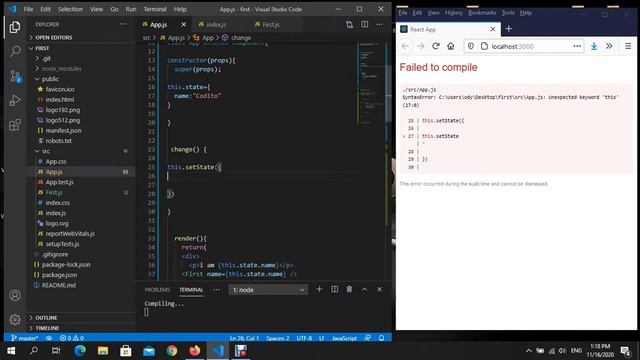Image resolution: width=640 pixels, height=360 pixels.
Task: Open Source Control view with 2 changes
Action: (x=15, y=76)
